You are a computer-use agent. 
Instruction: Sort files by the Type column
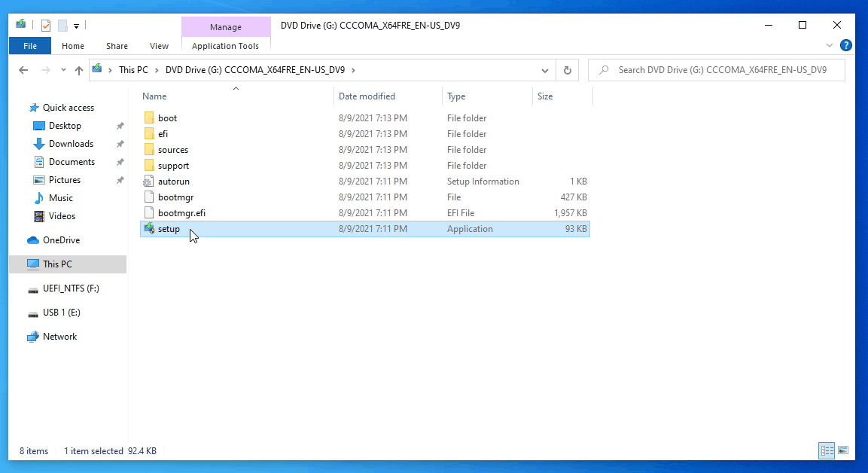pos(457,96)
